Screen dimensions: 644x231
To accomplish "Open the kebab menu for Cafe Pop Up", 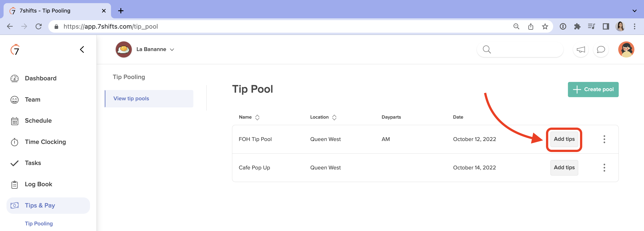I will click(604, 167).
